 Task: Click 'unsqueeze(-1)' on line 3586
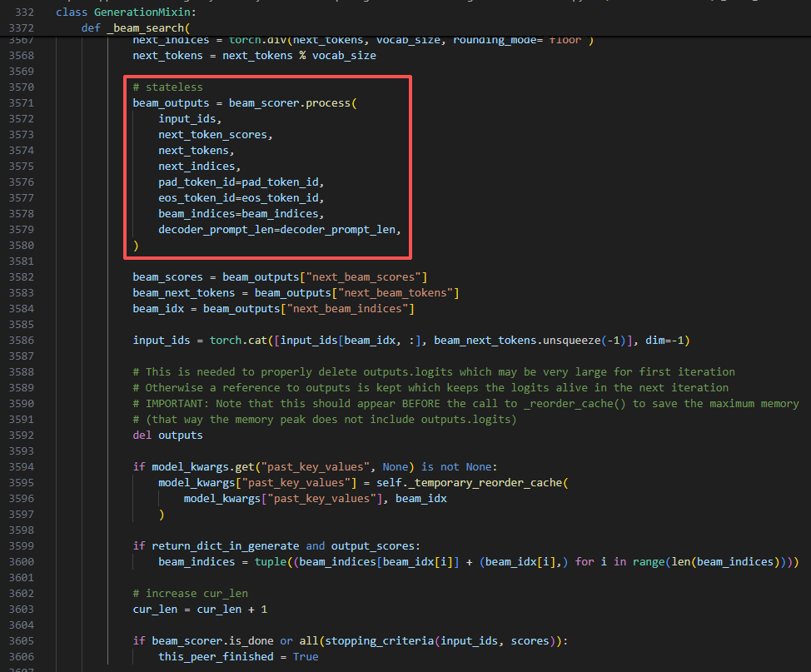pos(585,341)
